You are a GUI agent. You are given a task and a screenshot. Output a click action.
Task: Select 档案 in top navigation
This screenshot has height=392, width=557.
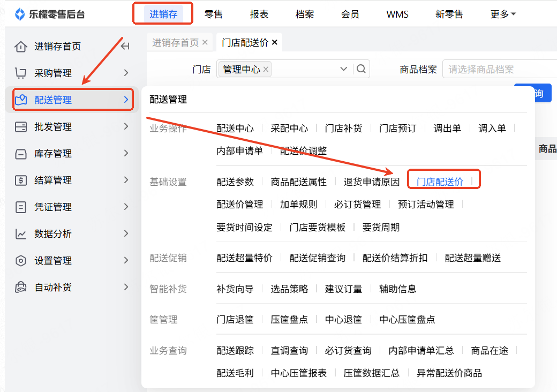(x=304, y=14)
